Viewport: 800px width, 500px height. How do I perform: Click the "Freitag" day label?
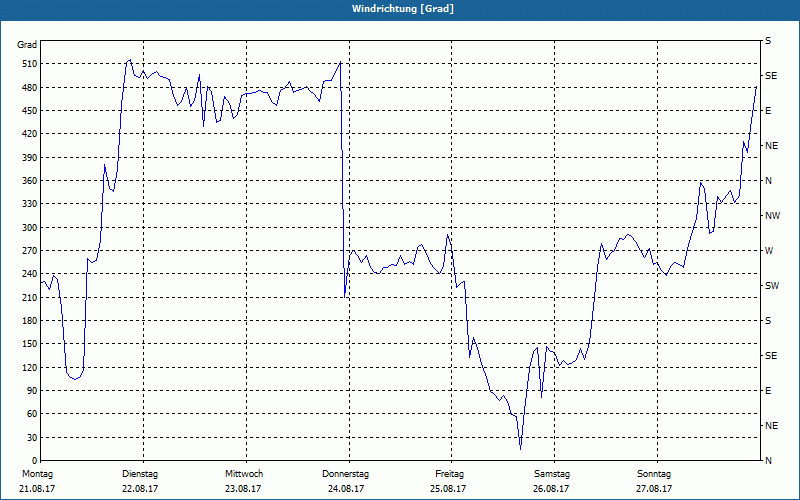[449, 474]
